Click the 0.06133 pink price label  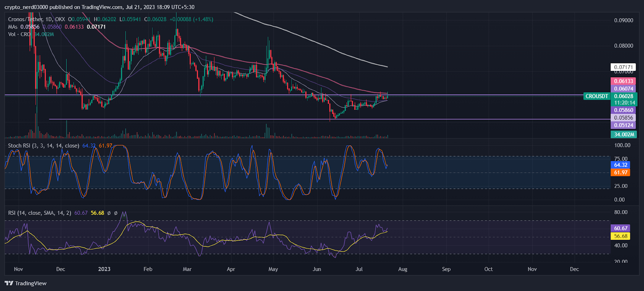pos(623,81)
